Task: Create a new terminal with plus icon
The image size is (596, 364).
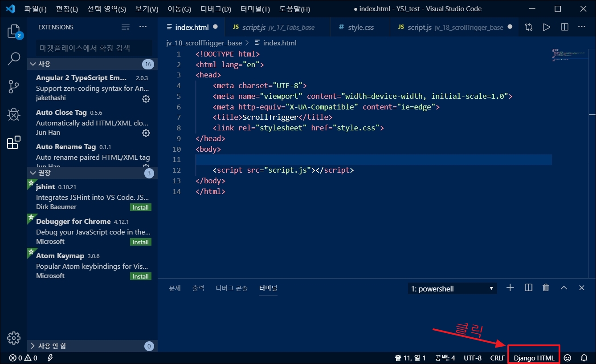Action: click(x=510, y=288)
